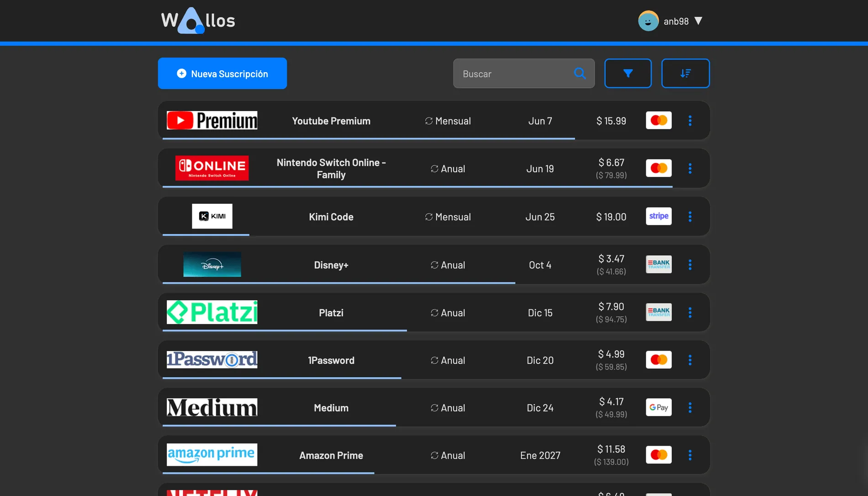The image size is (868, 496).
Task: Open the filter funnel menu
Action: pyautogui.click(x=628, y=73)
